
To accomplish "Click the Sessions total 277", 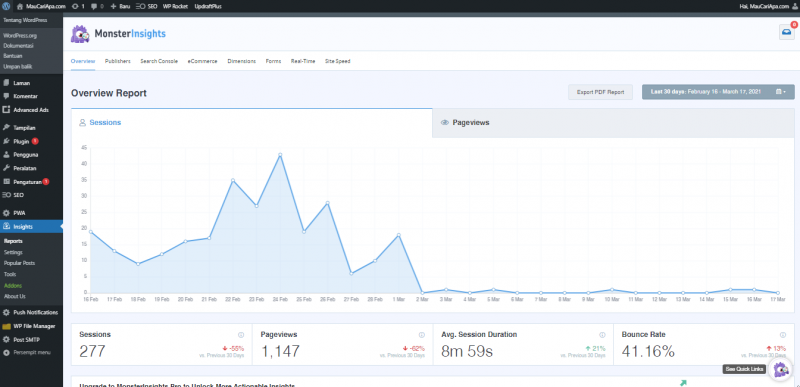I will [92, 351].
